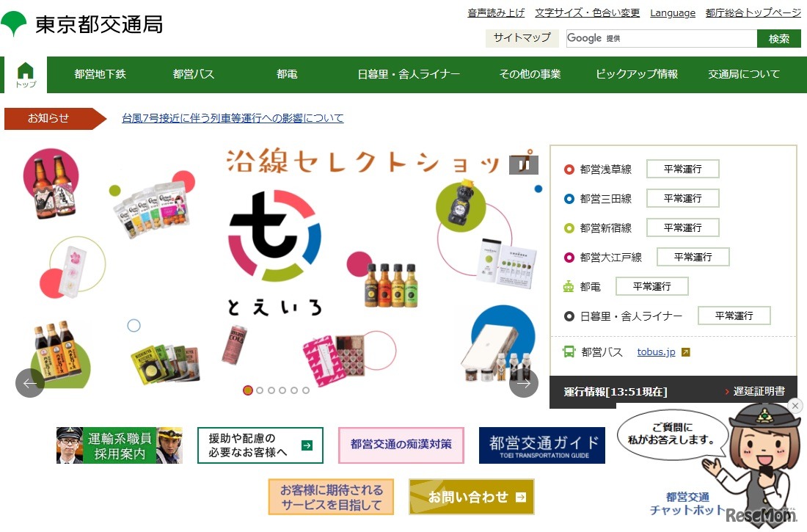Focus the Google search input field
The height and width of the screenshot is (532, 807).
661,39
